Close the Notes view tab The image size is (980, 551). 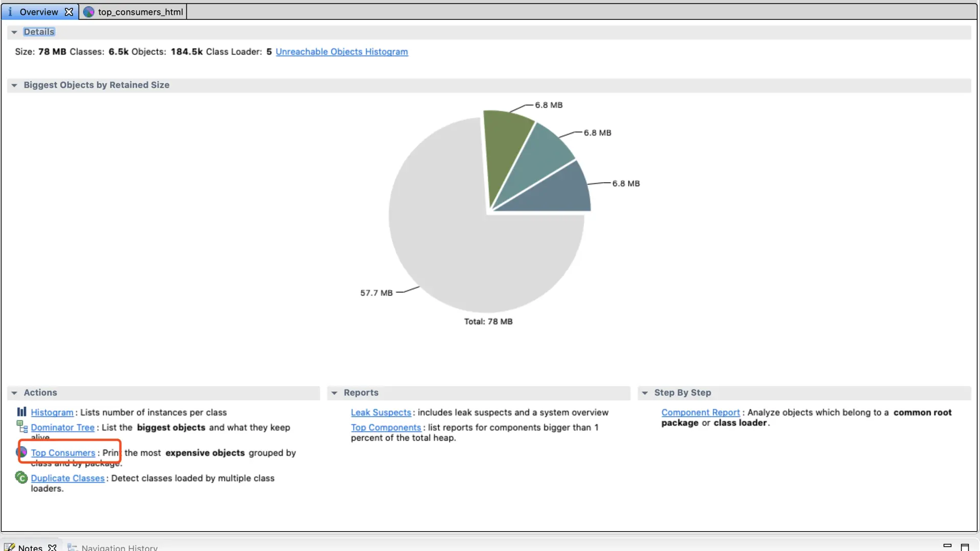click(52, 547)
